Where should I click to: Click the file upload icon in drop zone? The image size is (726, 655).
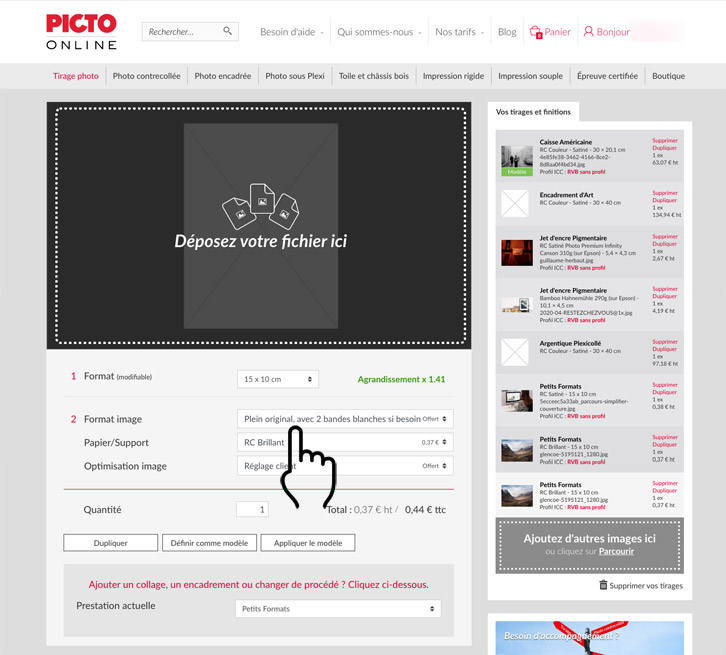point(260,206)
